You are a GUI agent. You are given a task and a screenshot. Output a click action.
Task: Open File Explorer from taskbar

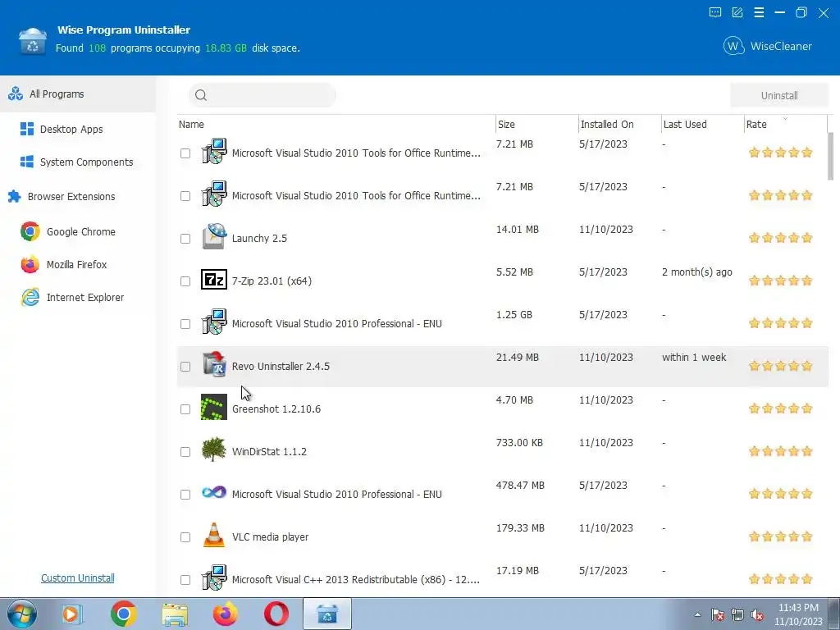175,615
